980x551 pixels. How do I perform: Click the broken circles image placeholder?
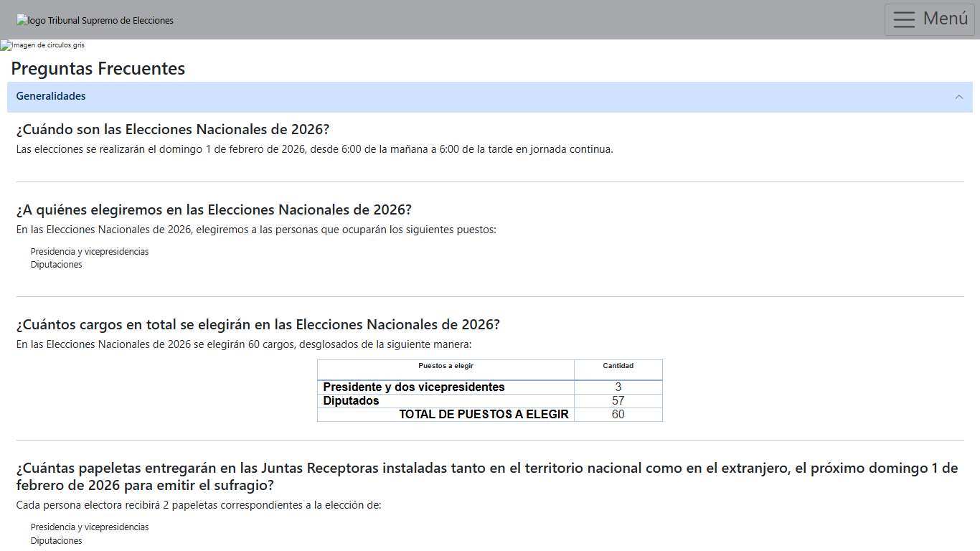tap(42, 45)
